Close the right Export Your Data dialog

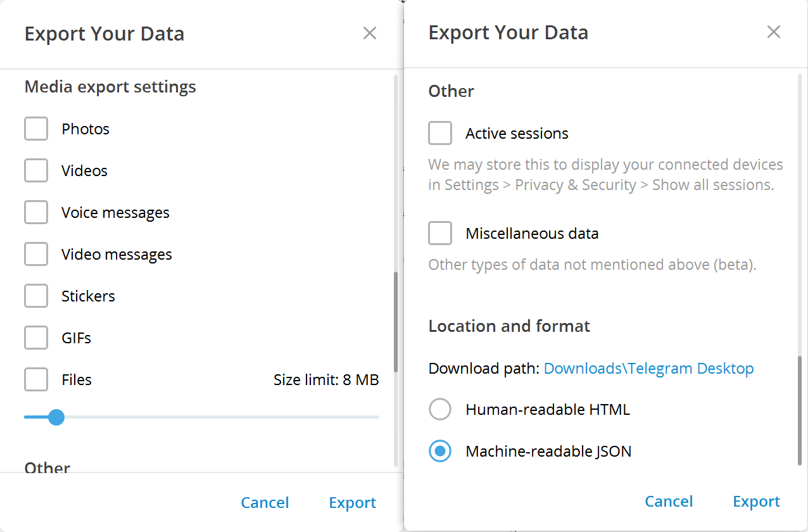coord(773,32)
